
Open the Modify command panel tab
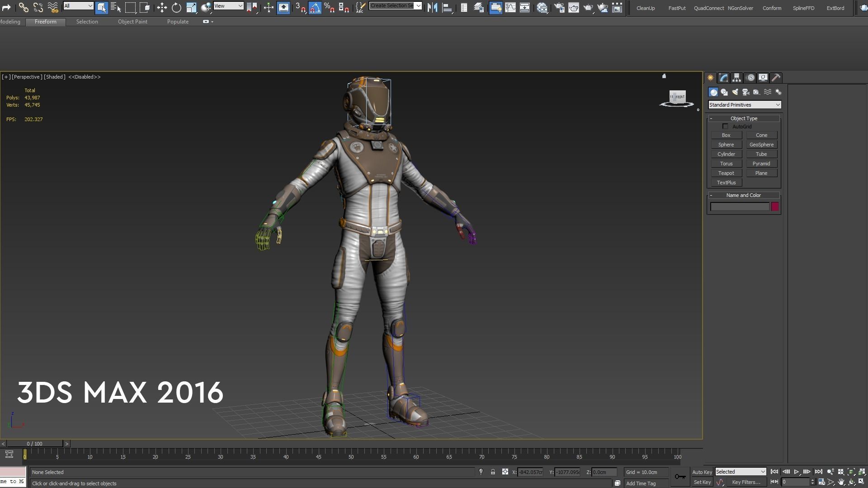pos(723,78)
